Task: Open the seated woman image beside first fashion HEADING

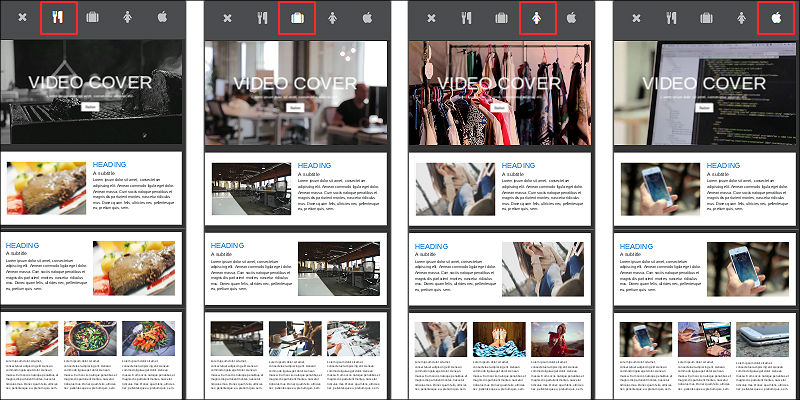Action: point(455,189)
